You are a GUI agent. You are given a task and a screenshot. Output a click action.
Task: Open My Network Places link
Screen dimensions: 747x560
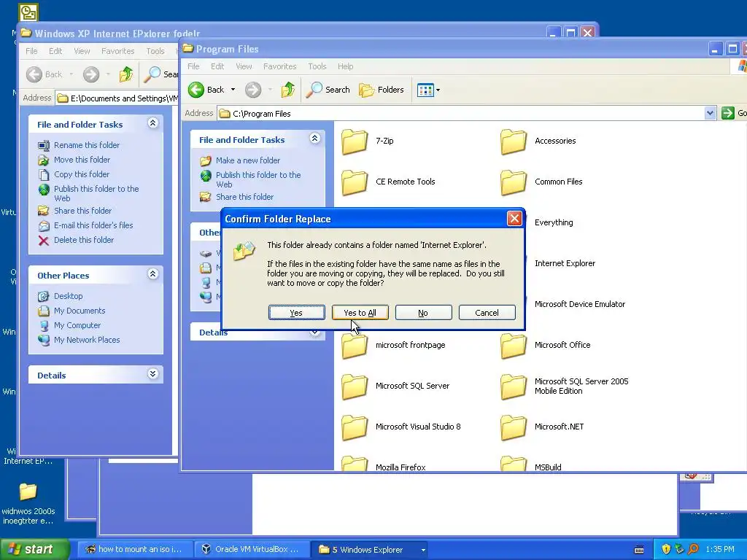(87, 340)
